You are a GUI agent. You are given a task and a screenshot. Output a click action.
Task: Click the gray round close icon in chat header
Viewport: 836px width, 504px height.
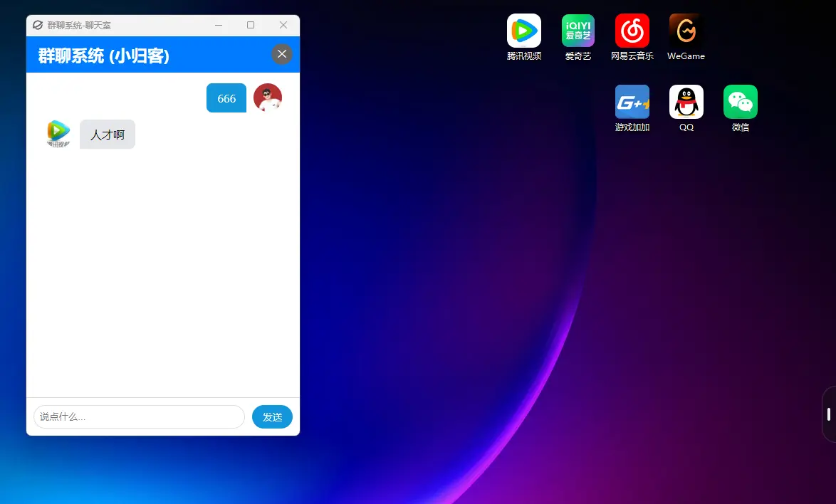click(282, 54)
